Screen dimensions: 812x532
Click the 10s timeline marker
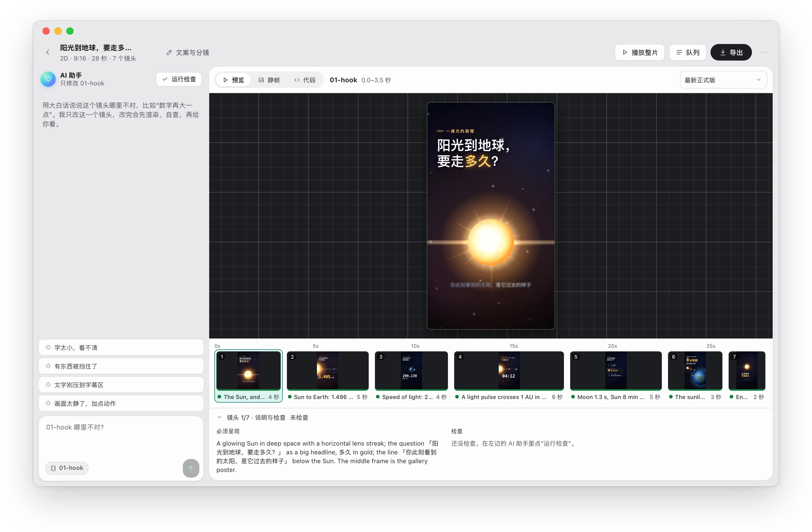point(415,346)
